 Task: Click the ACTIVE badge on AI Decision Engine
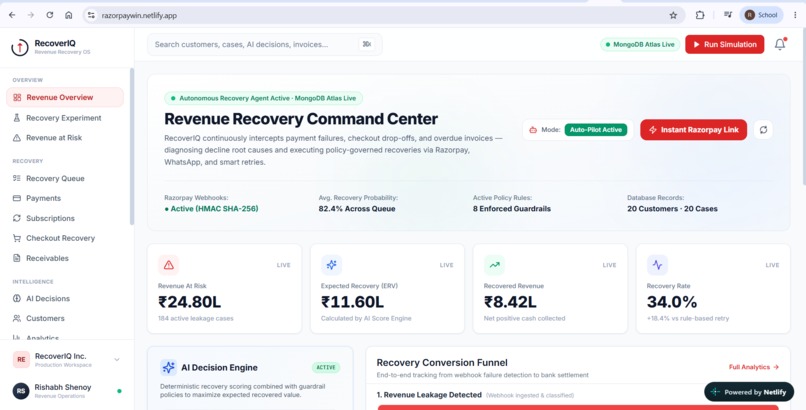(x=326, y=367)
